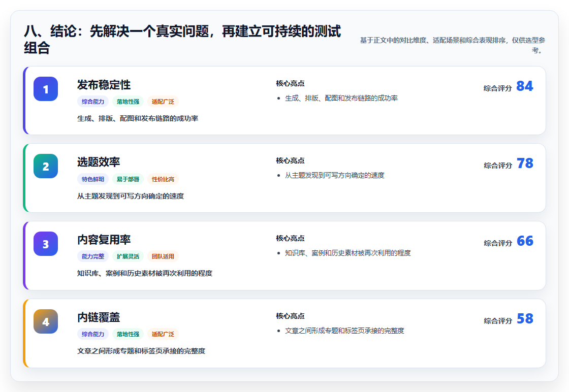The width and height of the screenshot is (569, 392).
Task: Click the 特色鲜明 tag
Action: coord(93,179)
